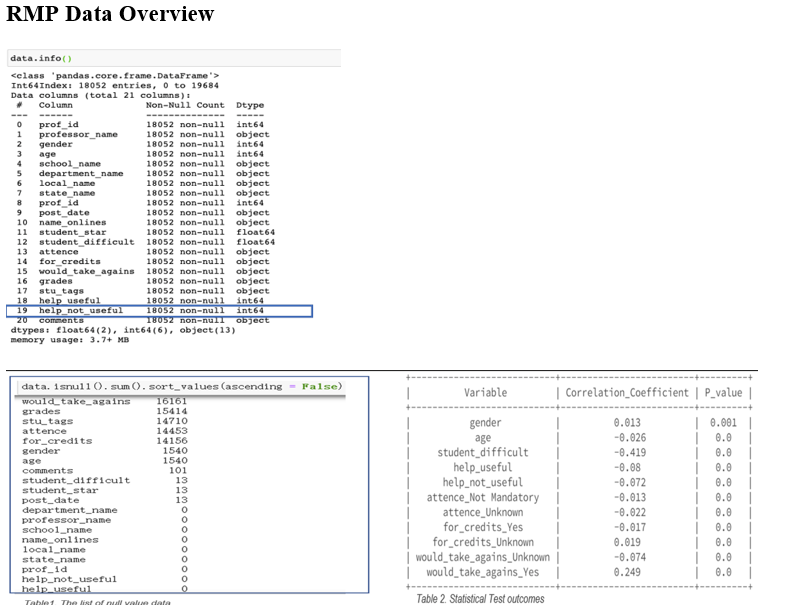Click the Variable header in correlation table
The image size is (795, 607).
click(485, 393)
